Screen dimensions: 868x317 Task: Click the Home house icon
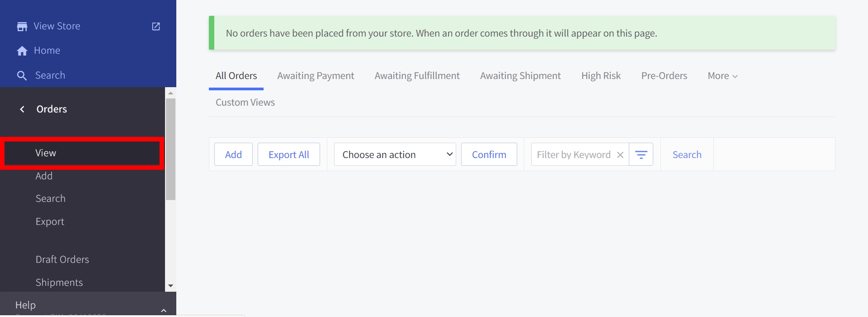(x=22, y=51)
